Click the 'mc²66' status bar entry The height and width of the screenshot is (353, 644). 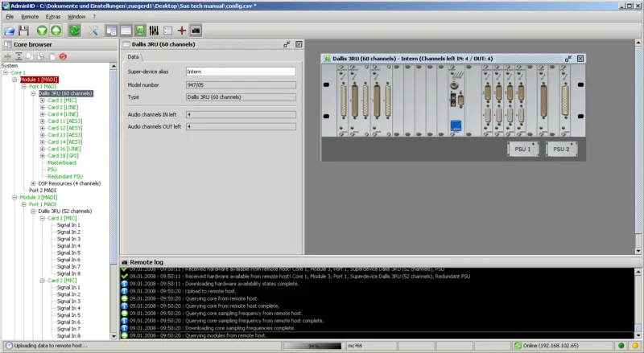tap(355, 346)
